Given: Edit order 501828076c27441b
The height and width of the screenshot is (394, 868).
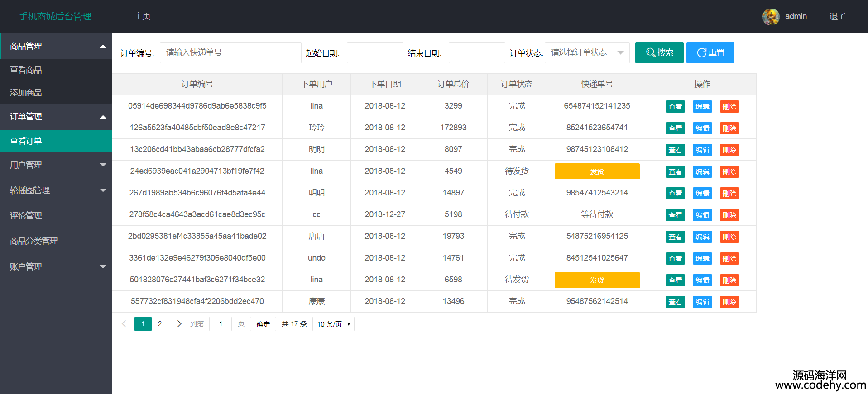Looking at the screenshot, I should click(702, 280).
